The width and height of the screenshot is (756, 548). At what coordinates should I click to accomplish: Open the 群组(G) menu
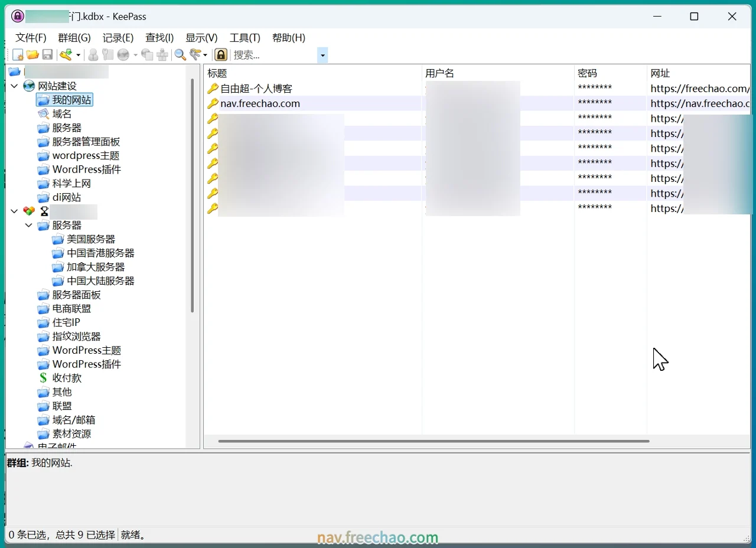tap(74, 38)
